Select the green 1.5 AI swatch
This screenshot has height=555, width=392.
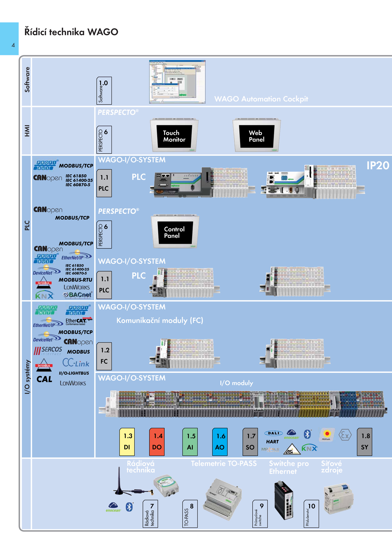click(x=190, y=442)
